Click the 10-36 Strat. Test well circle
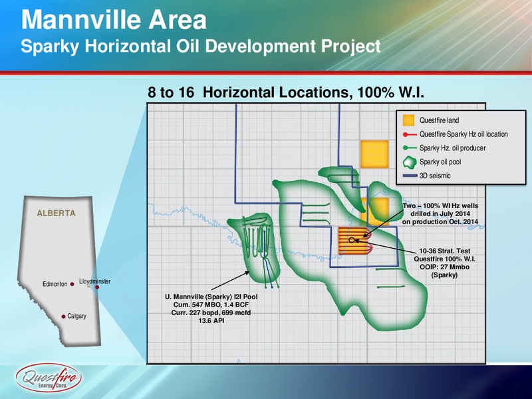532x399 pixels. tap(352, 240)
